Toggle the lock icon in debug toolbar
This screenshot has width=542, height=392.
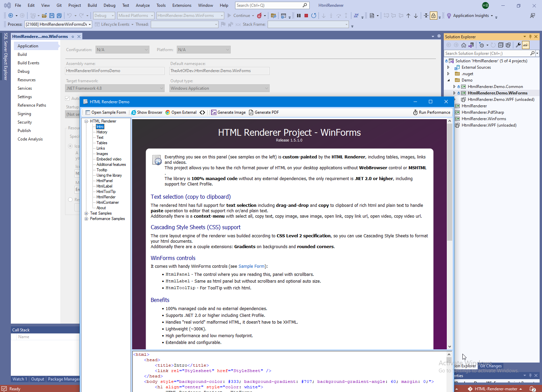pos(434,16)
